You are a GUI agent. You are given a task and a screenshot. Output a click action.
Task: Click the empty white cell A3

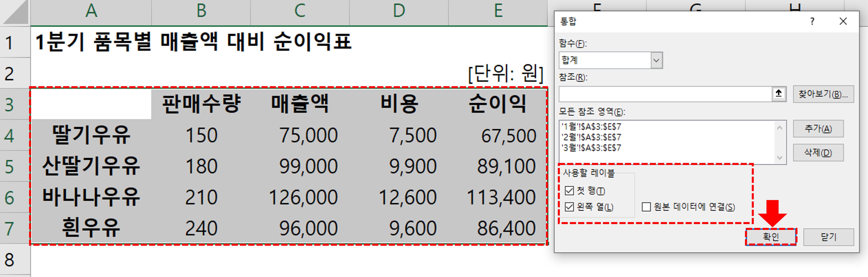tap(91, 104)
